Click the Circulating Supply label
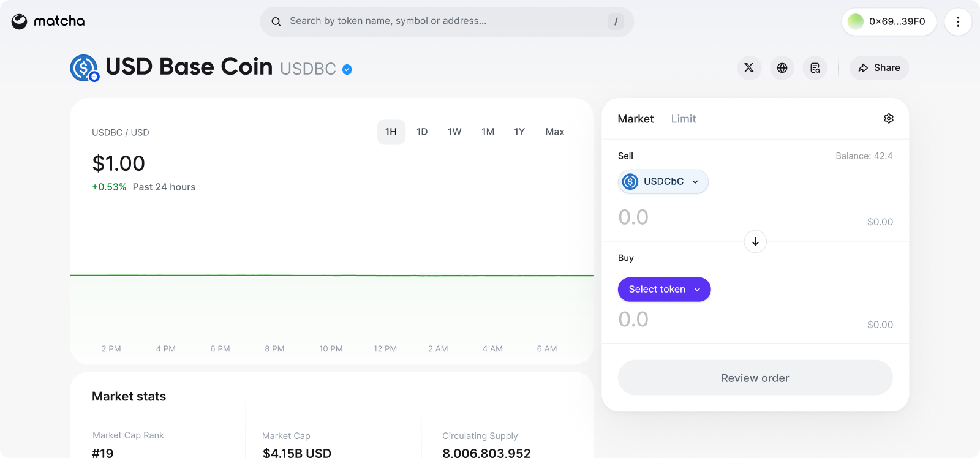This screenshot has width=980, height=458. [480, 436]
